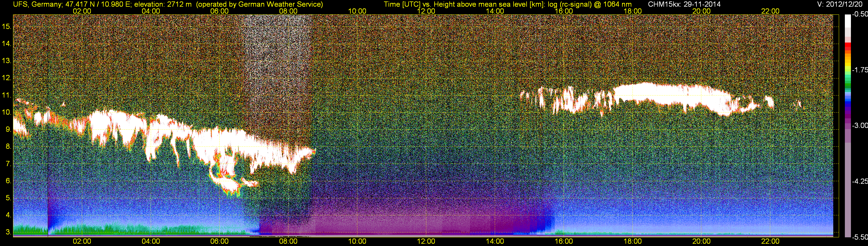This screenshot has width=868, height=246.
Task: Click the 20:00 label on the top time axis
Action: pos(702,11)
